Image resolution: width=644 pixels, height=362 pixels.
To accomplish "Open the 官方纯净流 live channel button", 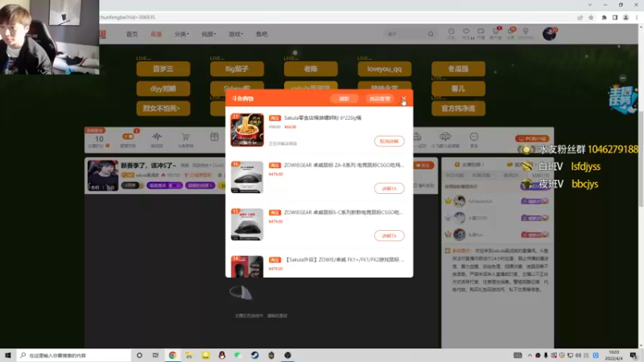I will pos(458,109).
